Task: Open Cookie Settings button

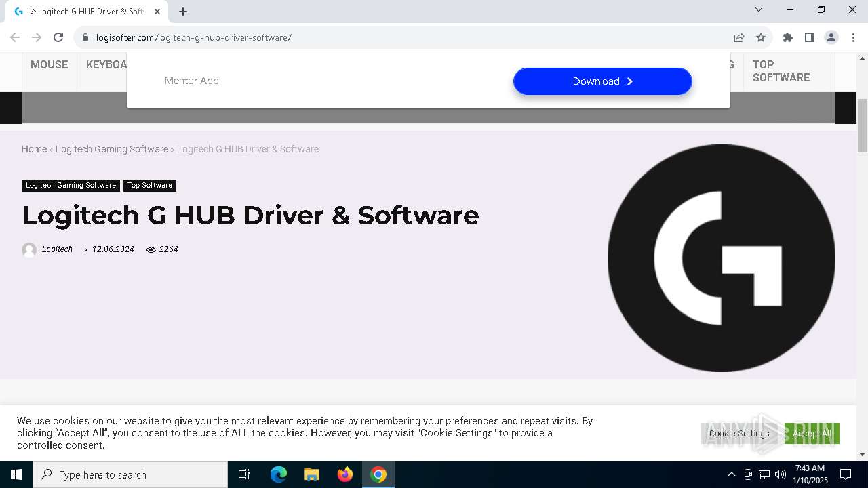Action: [x=739, y=433]
